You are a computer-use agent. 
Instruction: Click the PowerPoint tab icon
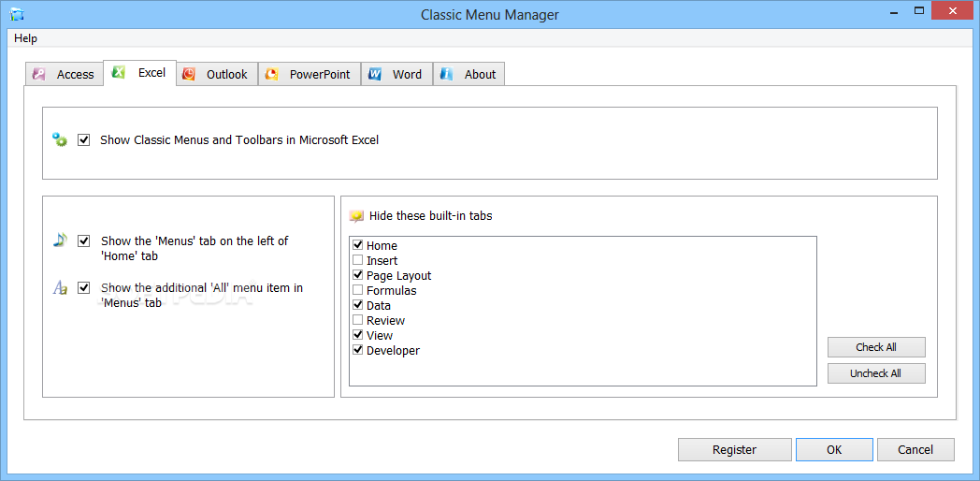[x=271, y=74]
